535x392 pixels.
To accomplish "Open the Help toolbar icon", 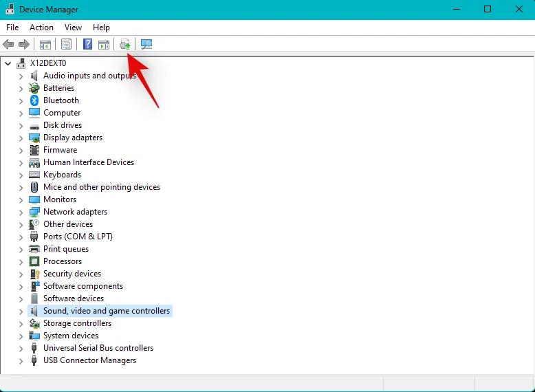I will point(87,45).
